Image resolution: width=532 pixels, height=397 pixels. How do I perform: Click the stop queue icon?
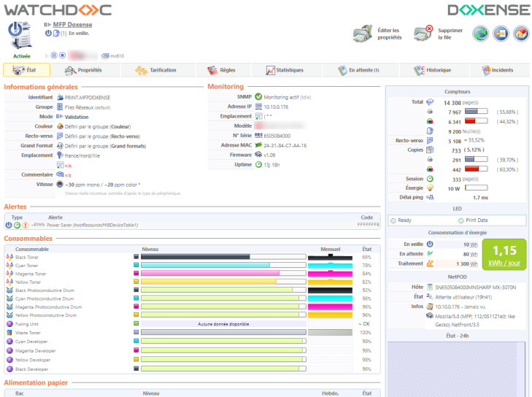[63, 55]
